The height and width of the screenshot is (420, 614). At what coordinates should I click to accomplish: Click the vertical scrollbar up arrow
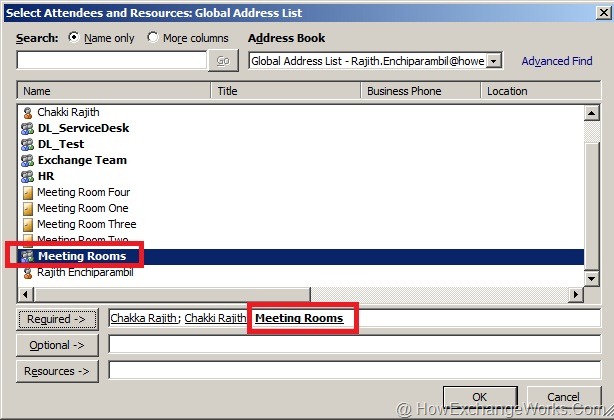[592, 113]
